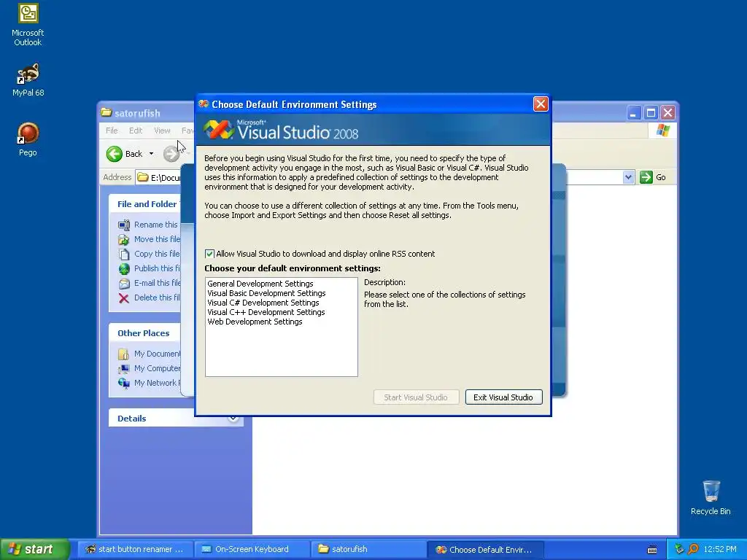
Task: Minimize the satorufish window
Action: click(x=634, y=113)
